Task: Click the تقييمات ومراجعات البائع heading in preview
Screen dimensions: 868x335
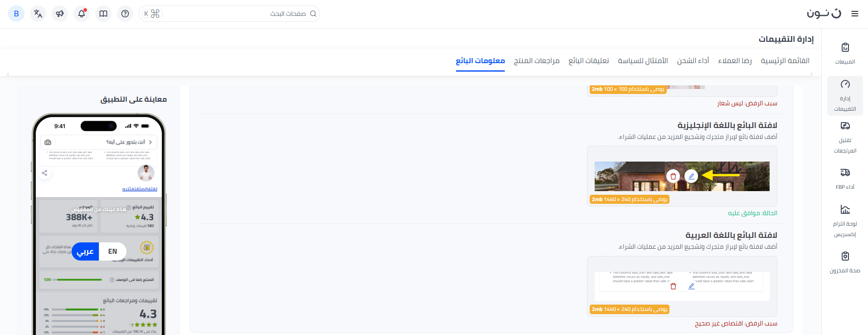Action: click(x=130, y=301)
